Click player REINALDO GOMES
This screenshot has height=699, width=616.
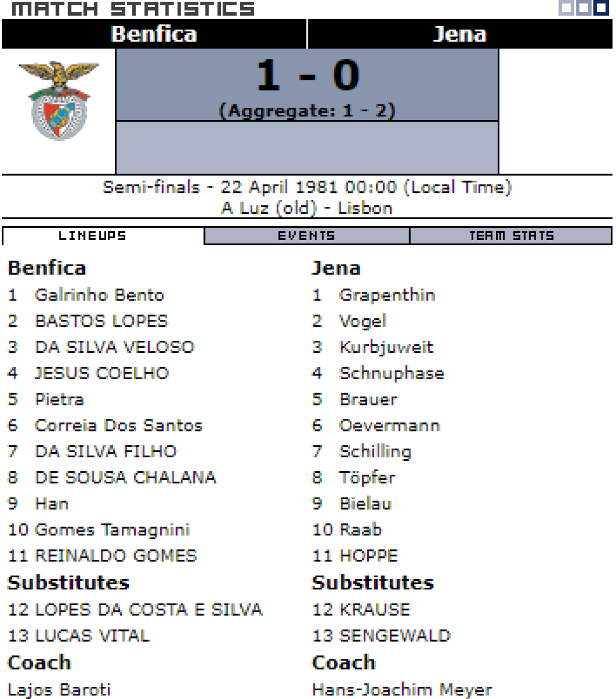(x=116, y=555)
